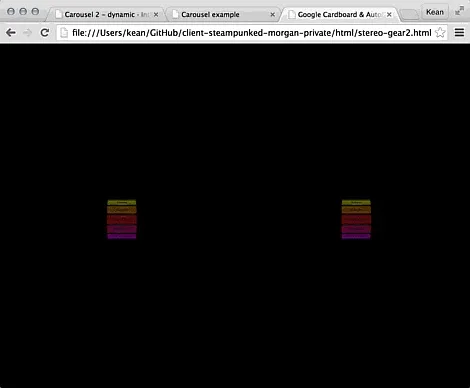
Task: Select the yellow-green bar in the right stereo view
Action: point(356,202)
